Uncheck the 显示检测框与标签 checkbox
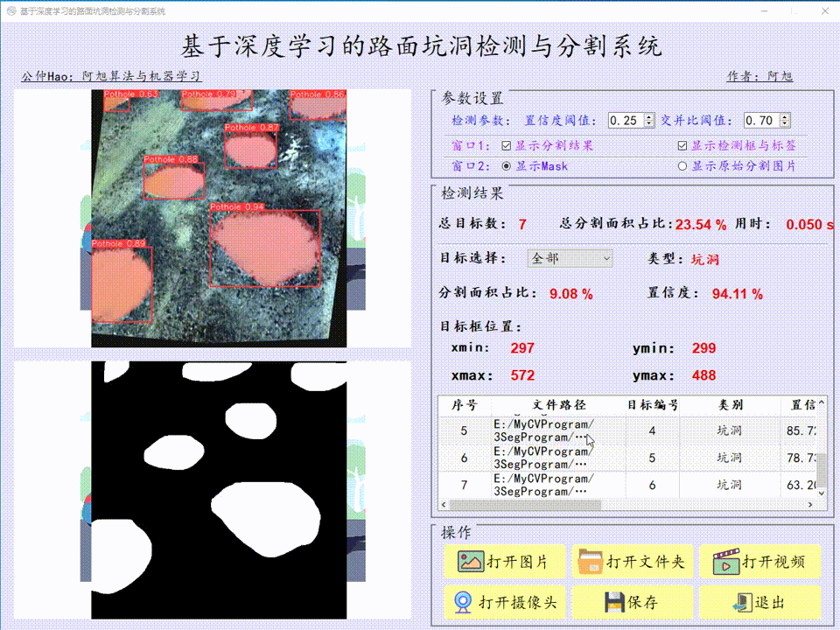 point(682,144)
